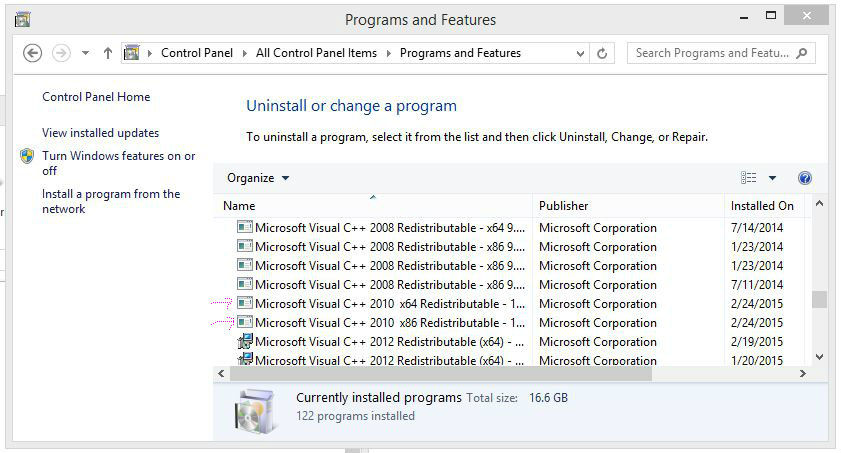Click the vertical scrollbar up arrow

click(x=819, y=204)
